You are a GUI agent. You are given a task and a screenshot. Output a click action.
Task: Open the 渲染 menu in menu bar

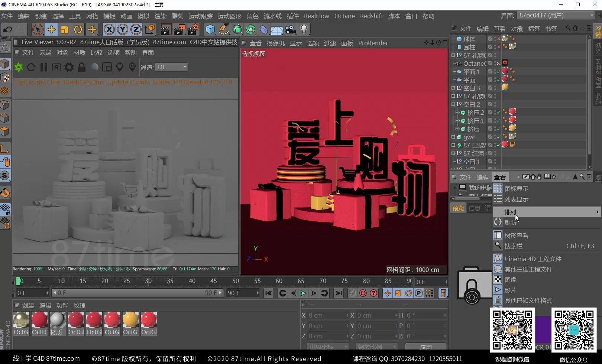click(x=161, y=16)
